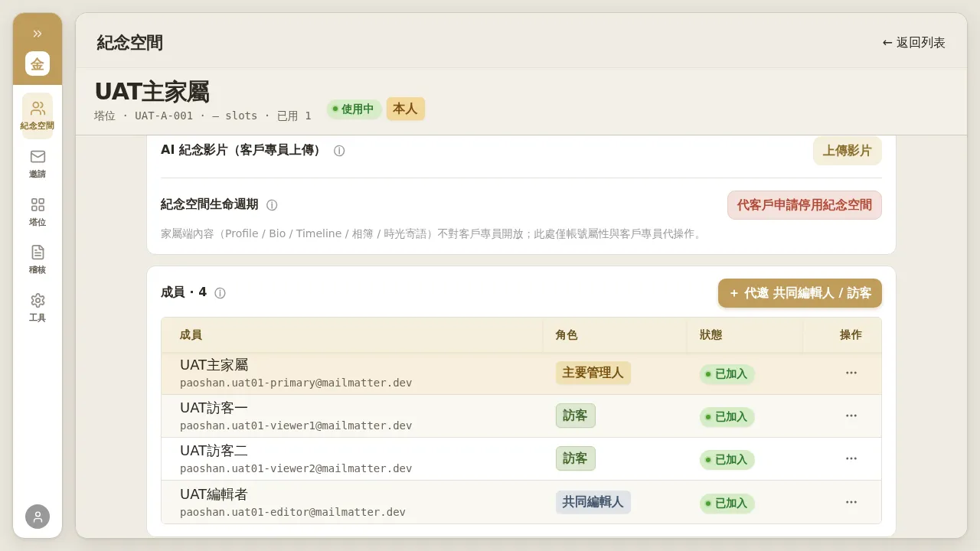Open actions menu for UAT訪客二
Image resolution: width=980 pixels, height=551 pixels.
point(851,458)
